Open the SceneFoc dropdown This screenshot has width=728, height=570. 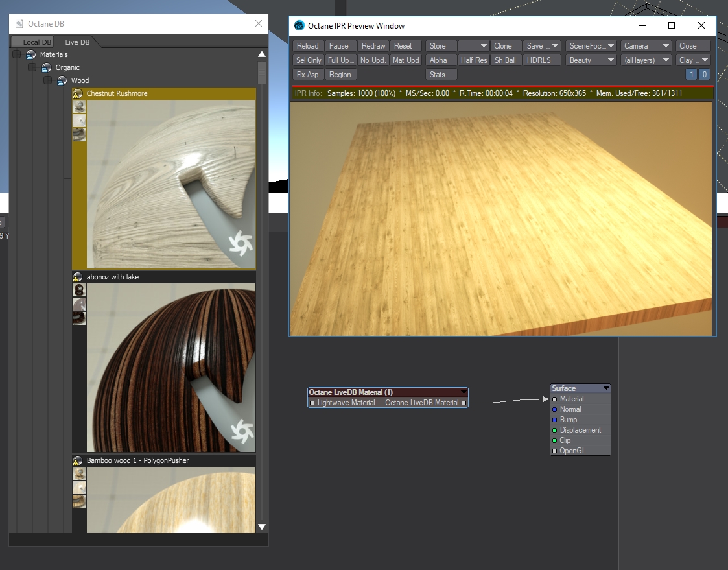(x=591, y=46)
